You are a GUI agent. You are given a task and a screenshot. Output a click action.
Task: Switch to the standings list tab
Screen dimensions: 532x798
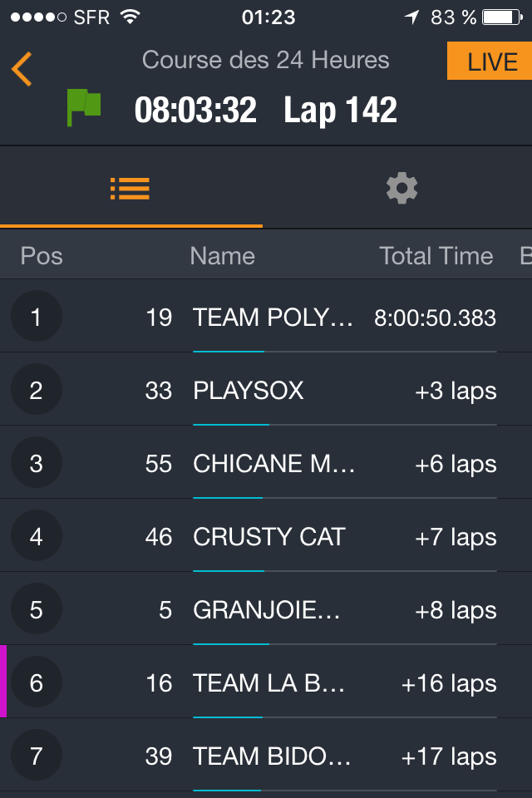point(131,189)
